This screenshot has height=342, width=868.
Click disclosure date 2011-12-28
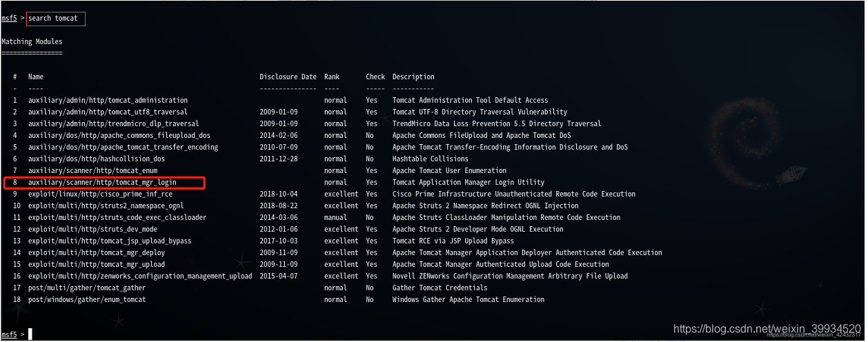[279, 159]
